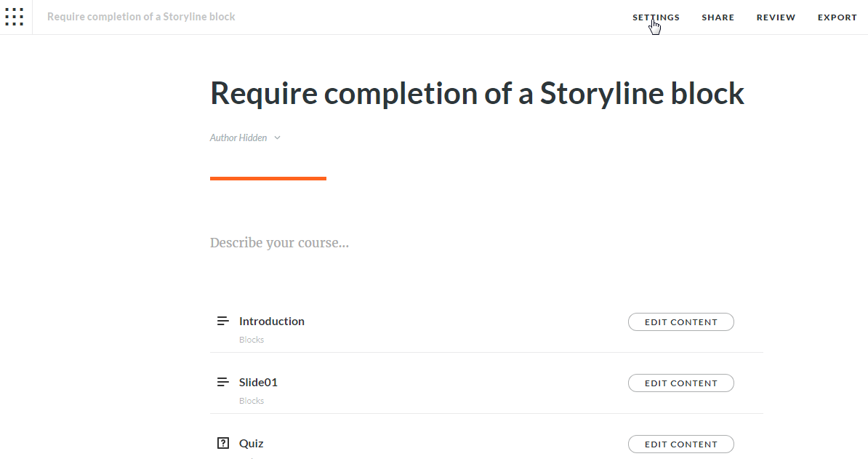868x459 pixels.
Task: Click the Quiz lesson question-mark icon
Action: [x=222, y=443]
